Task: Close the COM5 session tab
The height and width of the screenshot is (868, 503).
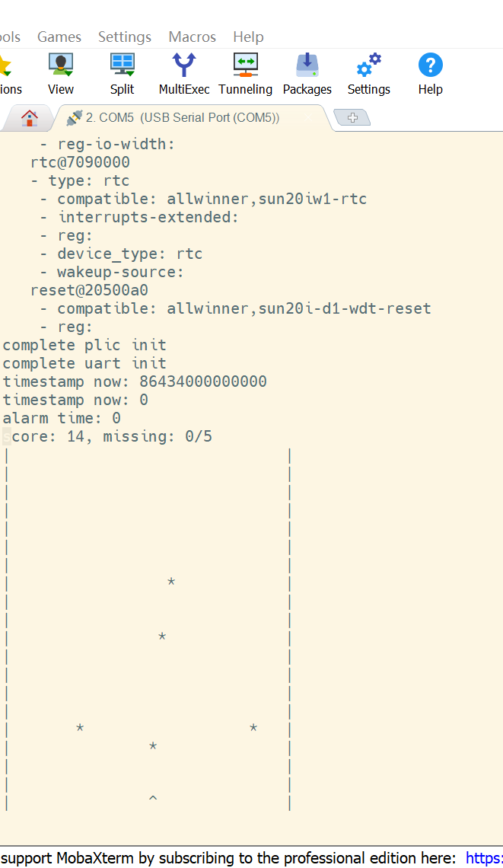Action: 308,117
